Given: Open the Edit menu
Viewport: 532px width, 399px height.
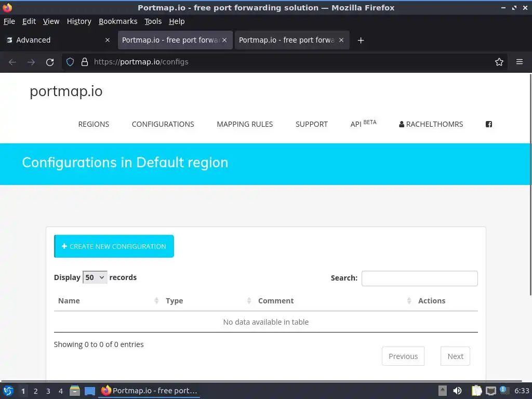Looking at the screenshot, I should (29, 21).
